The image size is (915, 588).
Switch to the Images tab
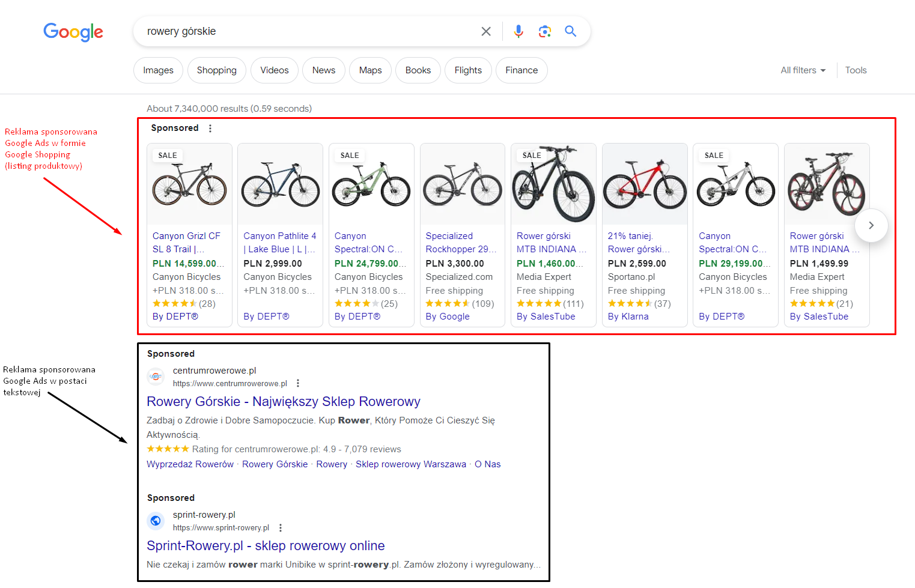[158, 70]
